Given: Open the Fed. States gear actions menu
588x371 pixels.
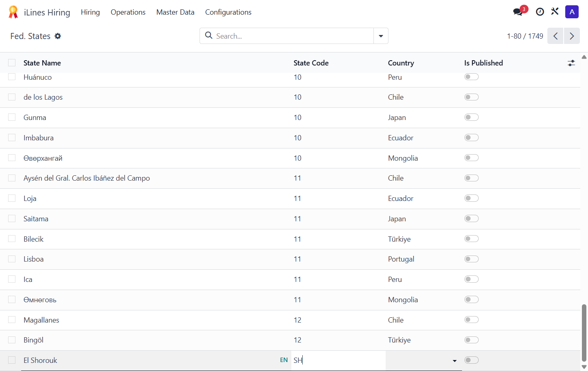Looking at the screenshot, I should (58, 36).
